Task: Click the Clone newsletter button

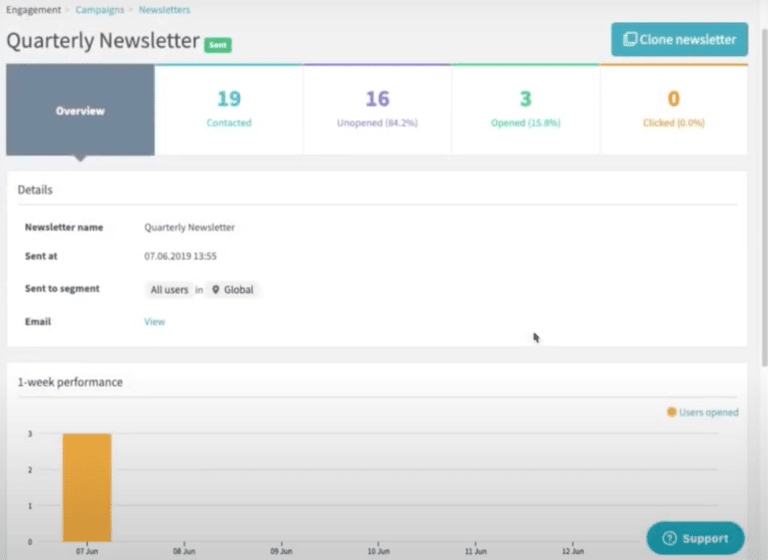Action: [679, 40]
